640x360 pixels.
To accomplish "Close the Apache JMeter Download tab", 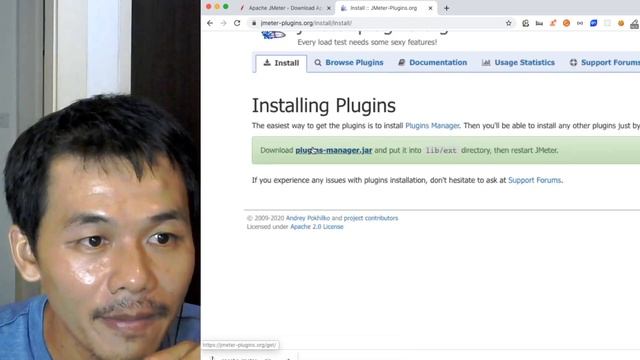I will 329,8.
